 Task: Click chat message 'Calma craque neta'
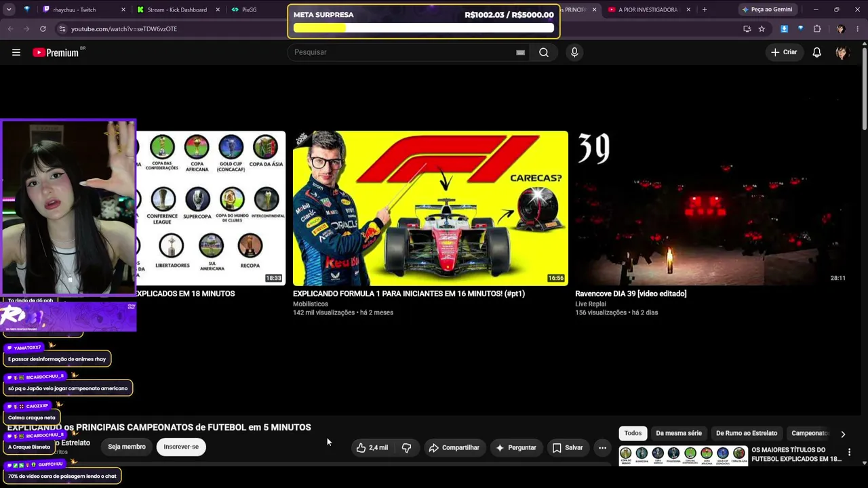32,418
